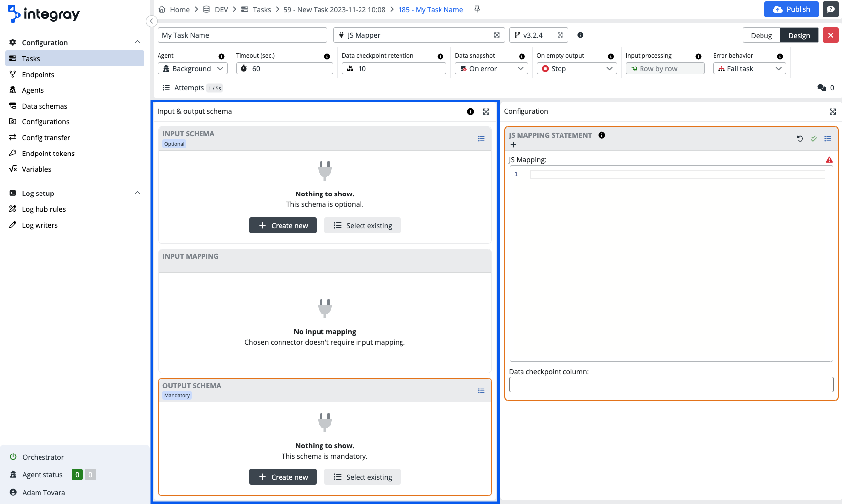Image resolution: width=842 pixels, height=504 pixels.
Task: Click the Data checkpoint column input field
Action: (x=671, y=385)
